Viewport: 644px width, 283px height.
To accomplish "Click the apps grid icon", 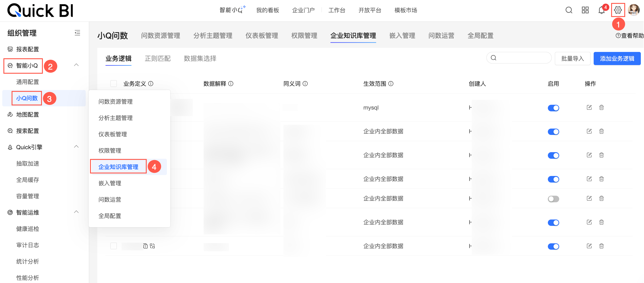I will [585, 10].
